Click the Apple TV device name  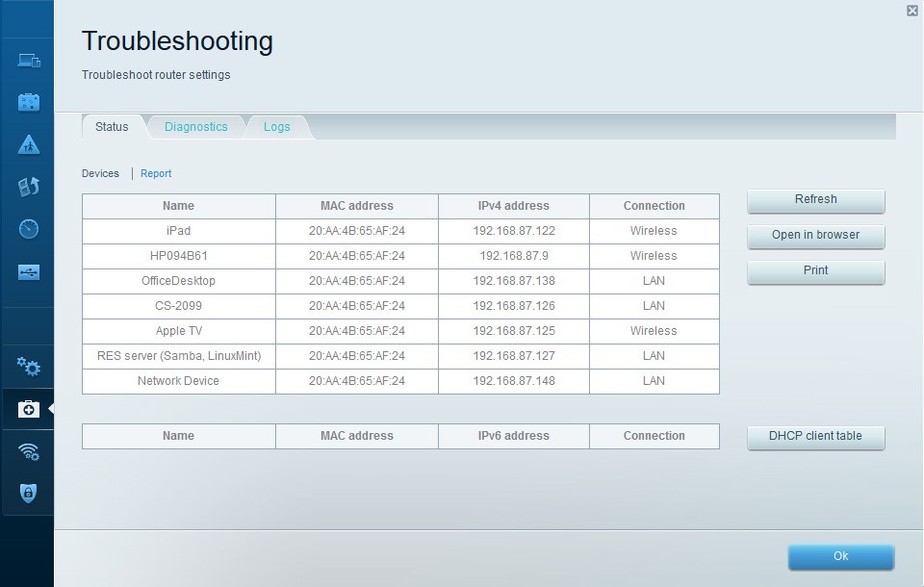point(179,331)
